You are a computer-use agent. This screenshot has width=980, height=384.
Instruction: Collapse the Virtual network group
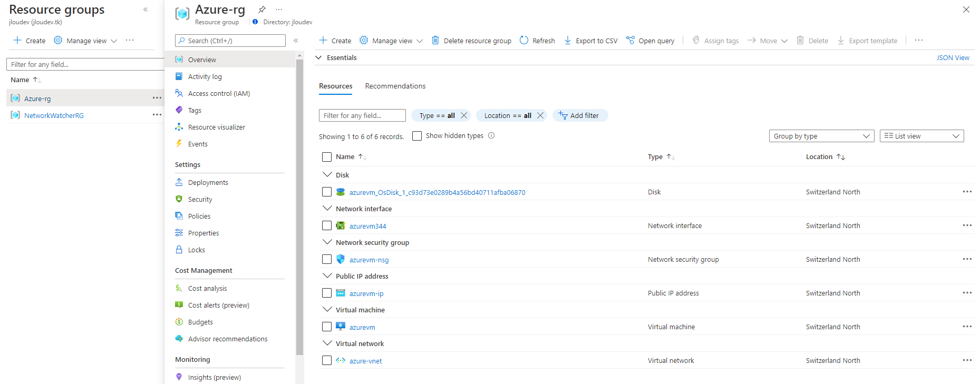pos(327,343)
